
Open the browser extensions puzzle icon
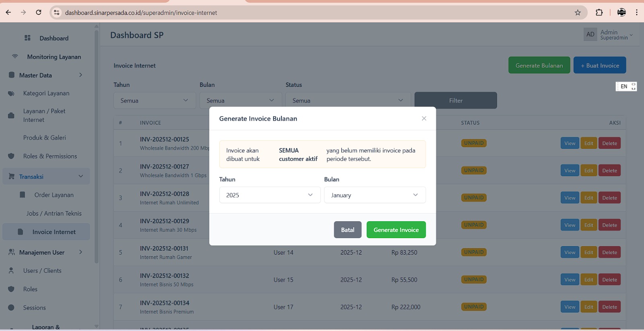point(599,12)
